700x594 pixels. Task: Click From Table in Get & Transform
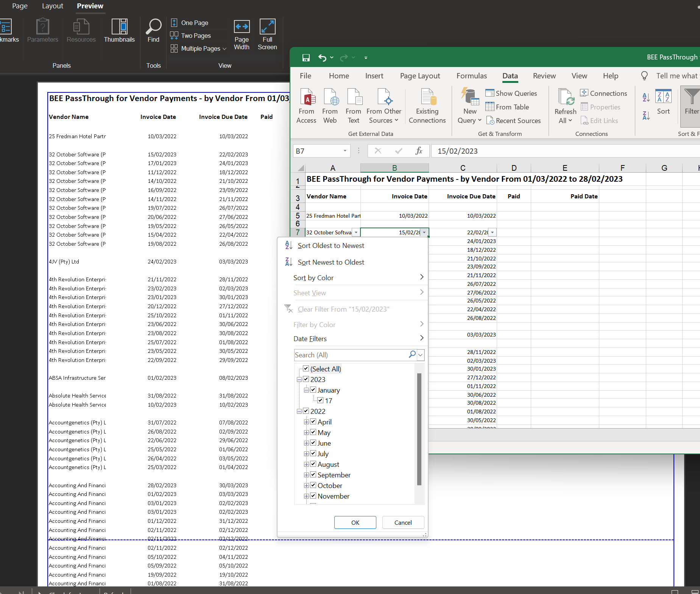pos(507,107)
